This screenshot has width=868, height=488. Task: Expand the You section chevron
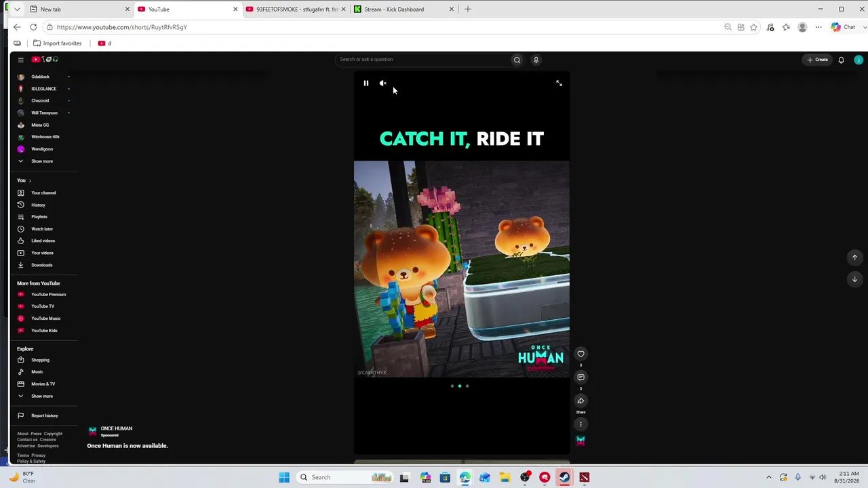click(x=30, y=180)
